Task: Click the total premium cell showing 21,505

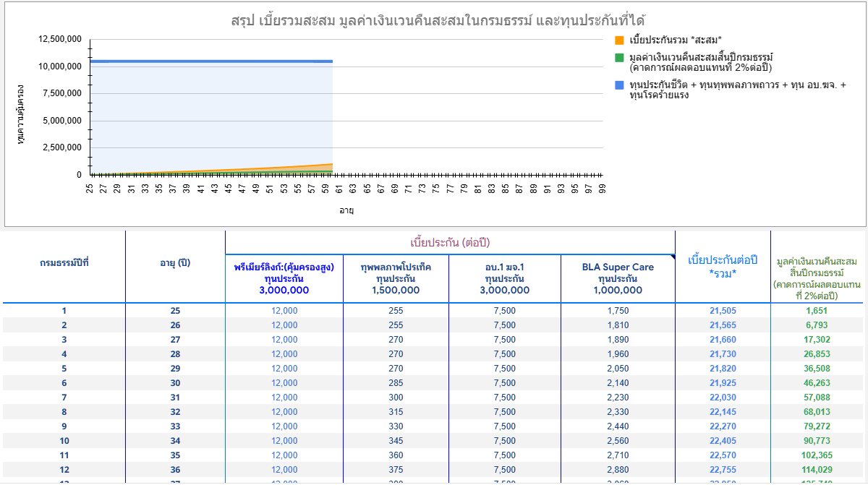Action: click(x=723, y=311)
